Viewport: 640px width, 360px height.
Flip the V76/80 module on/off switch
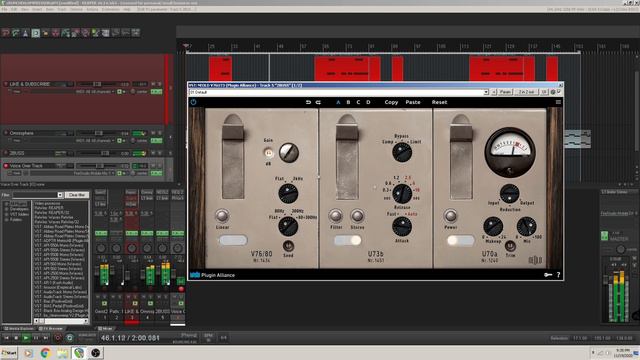click(233, 240)
